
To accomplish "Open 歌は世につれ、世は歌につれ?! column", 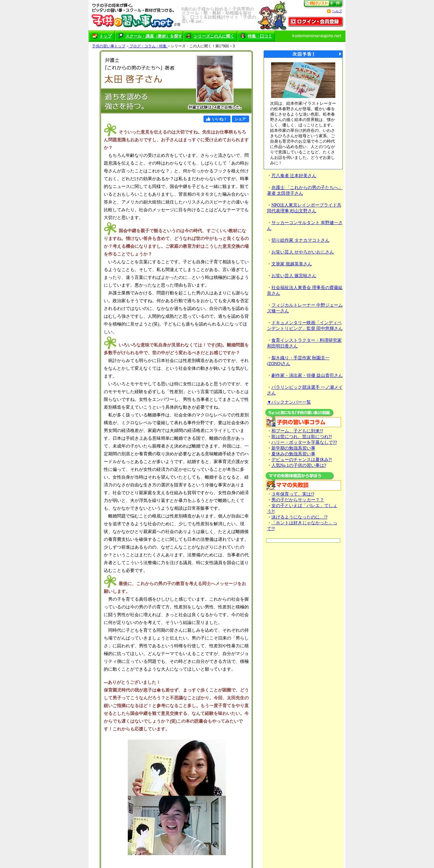I will [x=302, y=437].
